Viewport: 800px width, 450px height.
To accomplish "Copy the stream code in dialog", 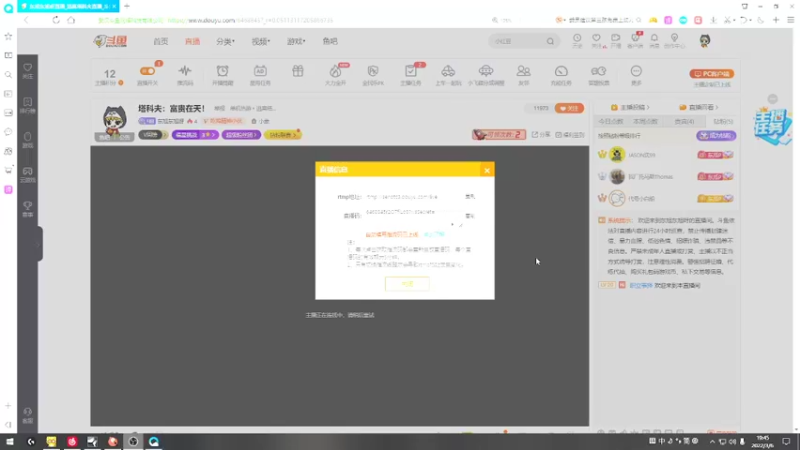I will tap(470, 216).
